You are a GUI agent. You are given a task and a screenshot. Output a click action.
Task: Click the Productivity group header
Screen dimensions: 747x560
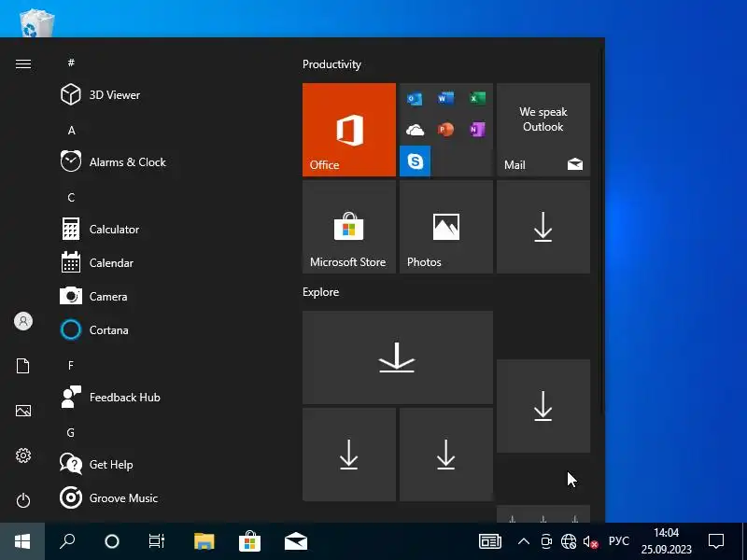click(x=331, y=64)
